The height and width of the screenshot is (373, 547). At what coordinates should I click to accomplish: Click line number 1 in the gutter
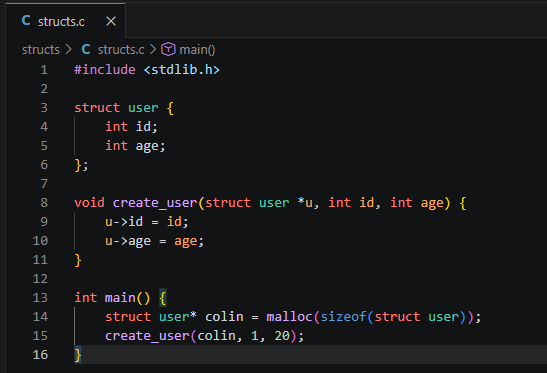[44, 70]
